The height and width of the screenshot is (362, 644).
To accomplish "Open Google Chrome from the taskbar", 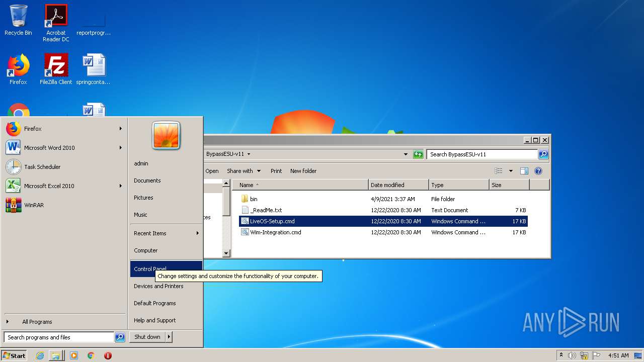I will coord(91,355).
